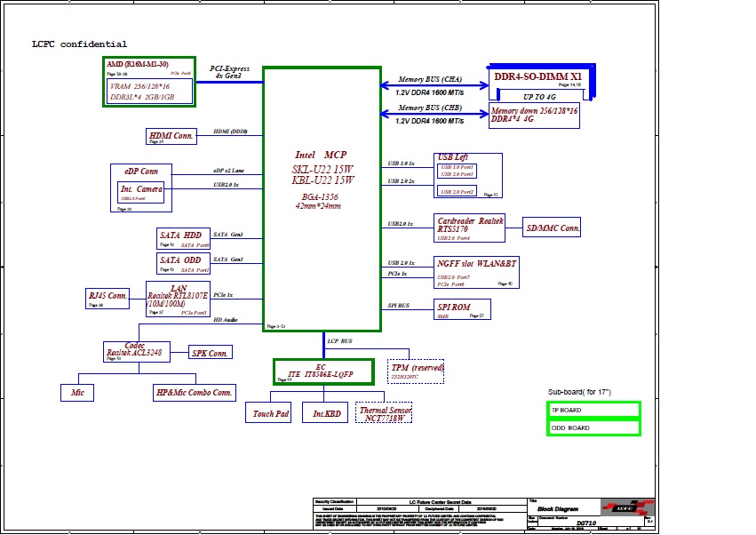
Task: Click the USB 2.0 Port2 box
Action: click(458, 191)
